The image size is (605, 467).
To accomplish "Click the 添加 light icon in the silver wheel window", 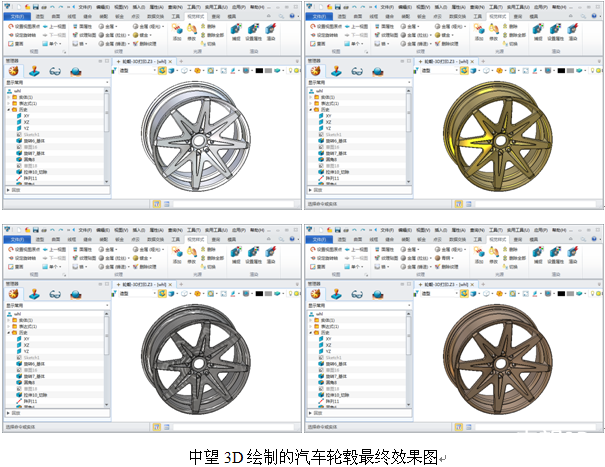I will pos(178,28).
